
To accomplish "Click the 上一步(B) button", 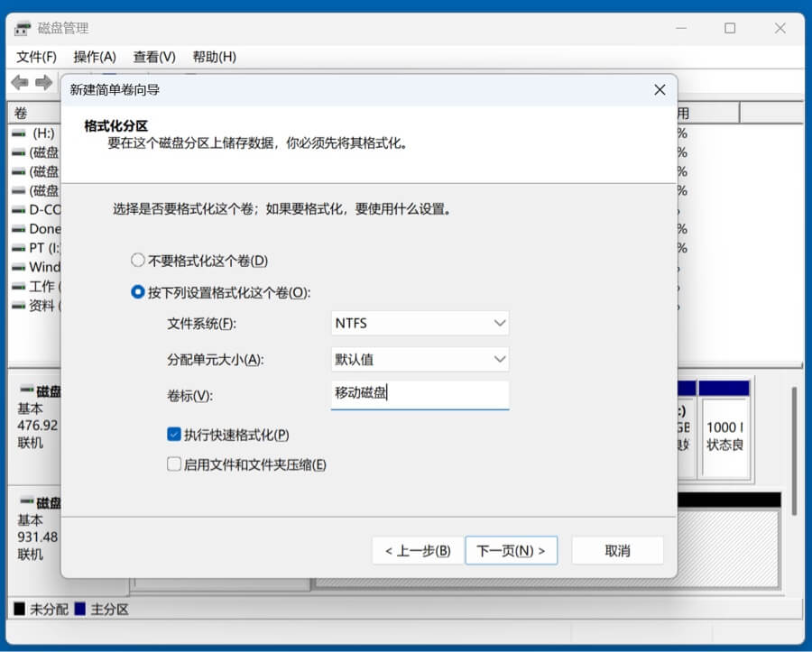I will coord(416,550).
